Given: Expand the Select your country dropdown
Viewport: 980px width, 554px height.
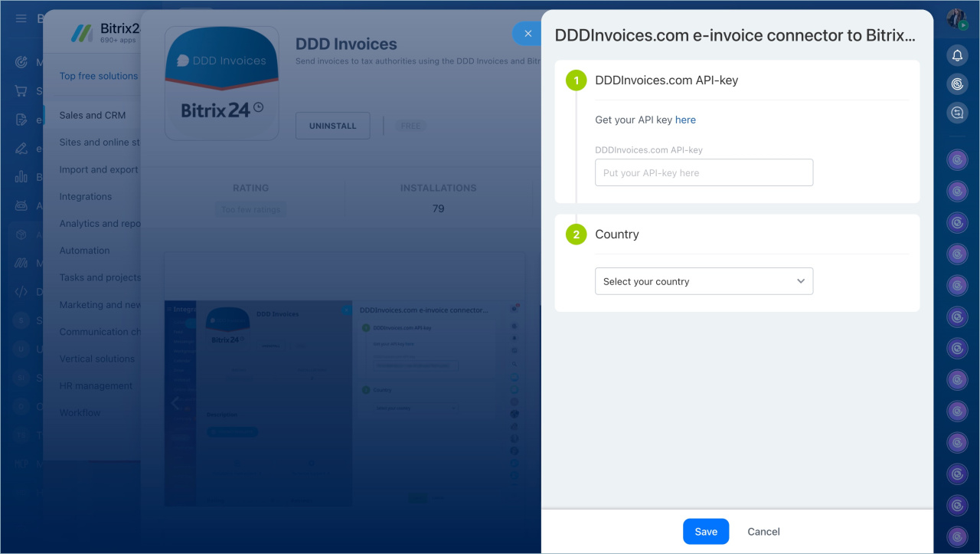Looking at the screenshot, I should pos(704,281).
